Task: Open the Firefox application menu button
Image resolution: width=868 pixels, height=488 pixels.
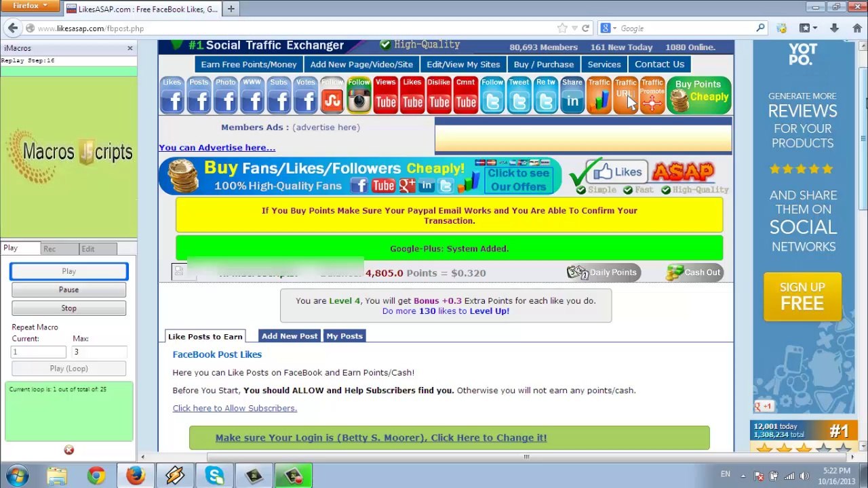Action: point(31,6)
